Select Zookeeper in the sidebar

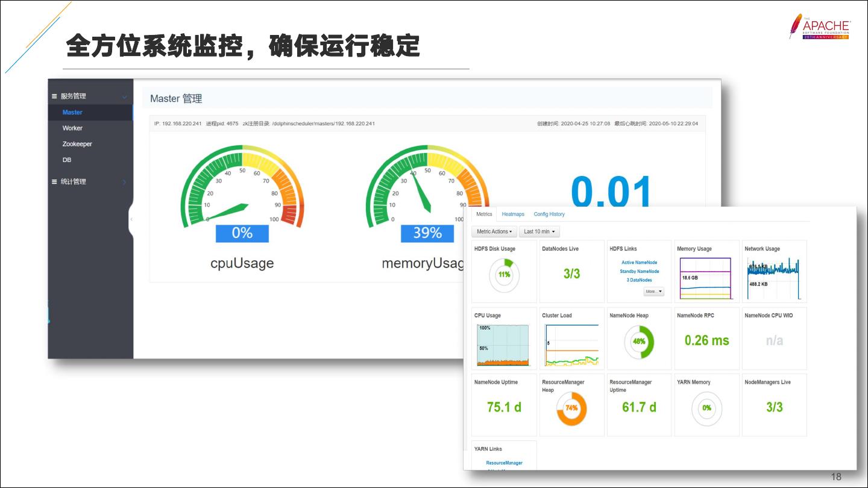(x=77, y=144)
